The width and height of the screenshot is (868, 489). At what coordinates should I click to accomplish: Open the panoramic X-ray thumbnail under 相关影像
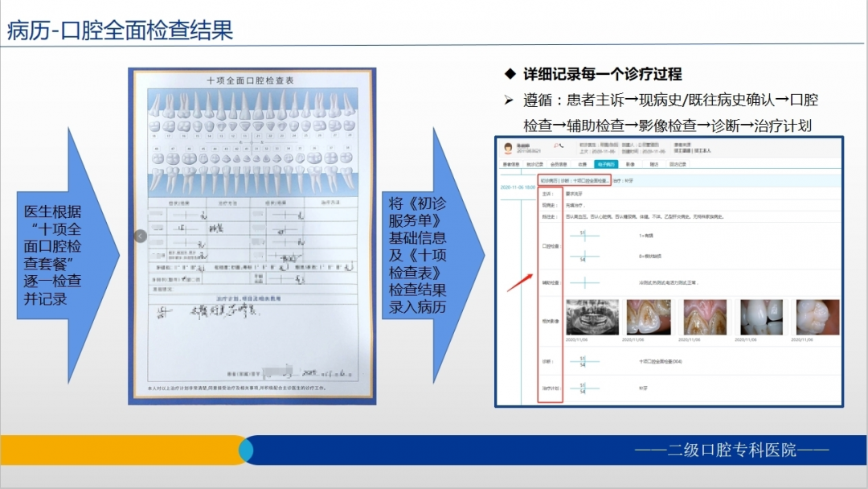coord(592,315)
